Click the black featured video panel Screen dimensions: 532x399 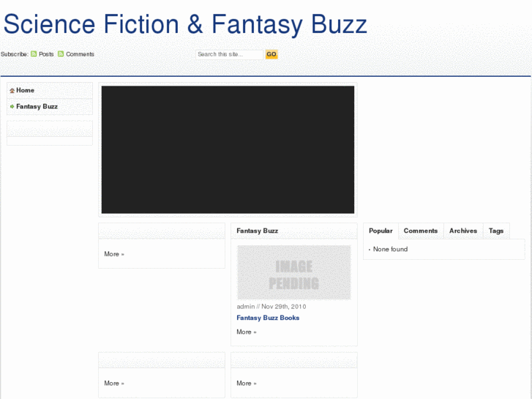pos(228,150)
